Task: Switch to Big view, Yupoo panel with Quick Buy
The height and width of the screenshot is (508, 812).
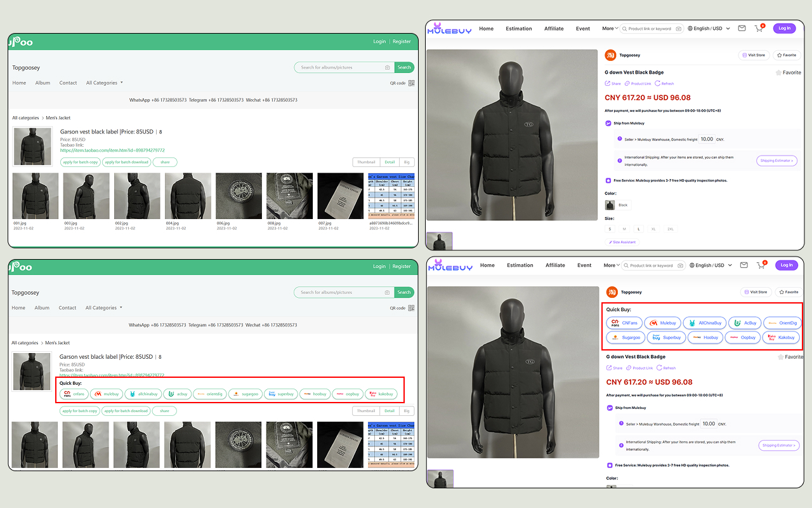Action: point(406,411)
